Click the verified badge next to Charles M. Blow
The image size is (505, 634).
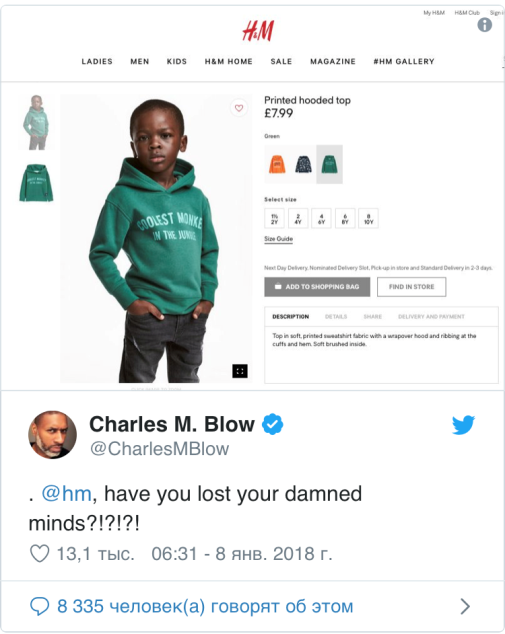click(273, 424)
